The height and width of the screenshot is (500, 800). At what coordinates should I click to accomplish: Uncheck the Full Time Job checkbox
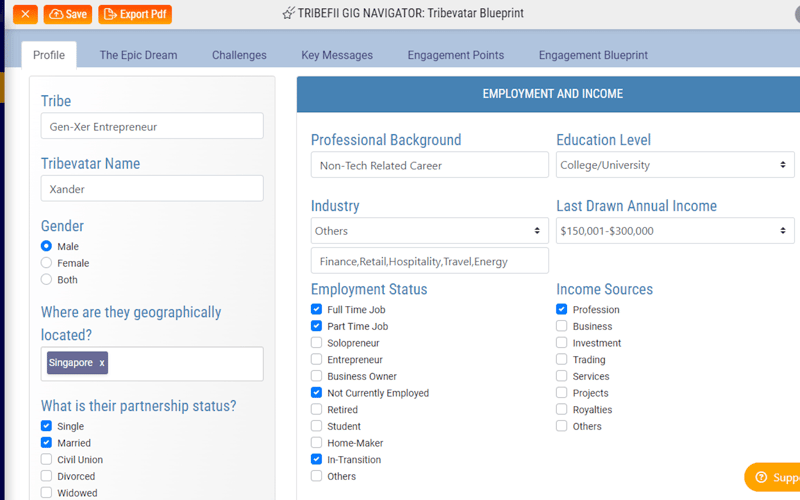tap(316, 309)
